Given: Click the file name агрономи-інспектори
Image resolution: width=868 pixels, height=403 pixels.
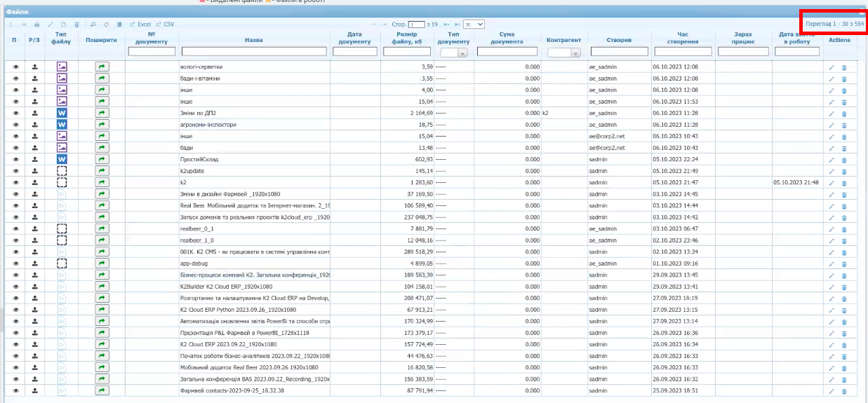Looking at the screenshot, I should [208, 125].
